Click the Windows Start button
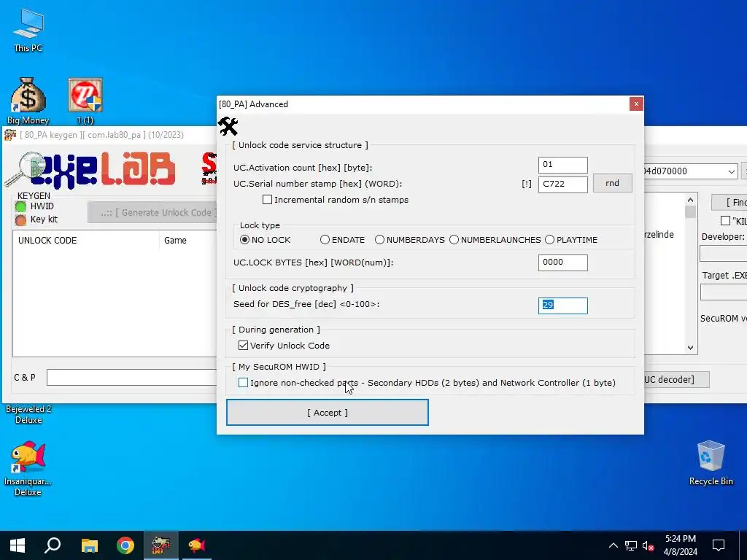 18,545
